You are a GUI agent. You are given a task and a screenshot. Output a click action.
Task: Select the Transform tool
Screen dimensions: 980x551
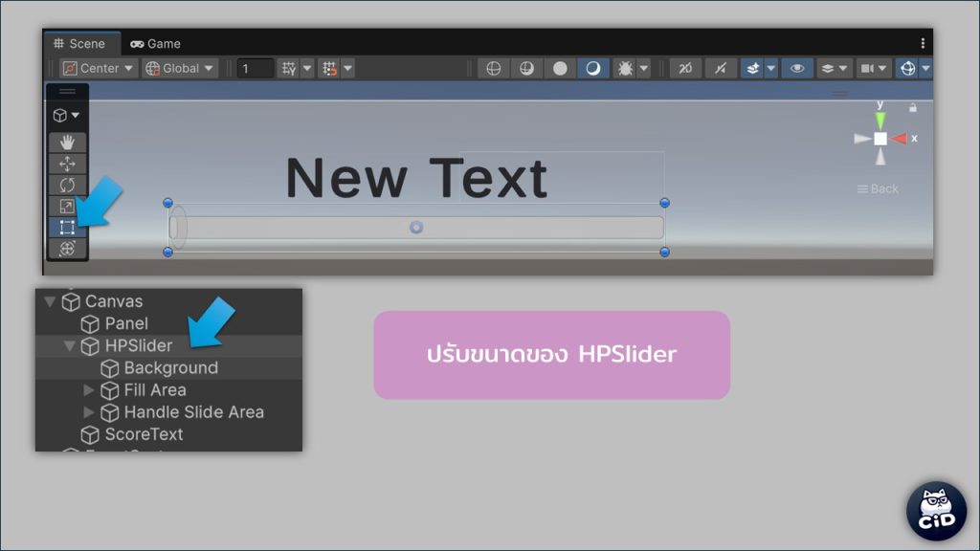[x=67, y=248]
